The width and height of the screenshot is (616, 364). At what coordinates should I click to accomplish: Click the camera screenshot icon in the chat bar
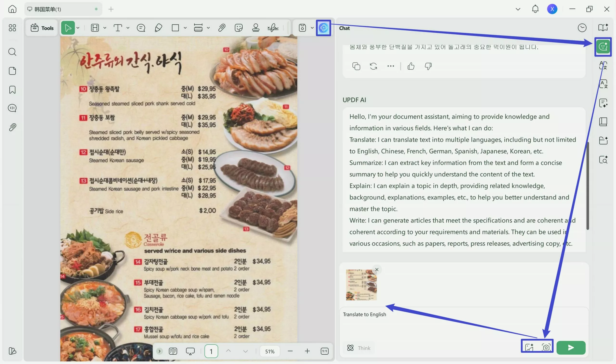coord(546,347)
